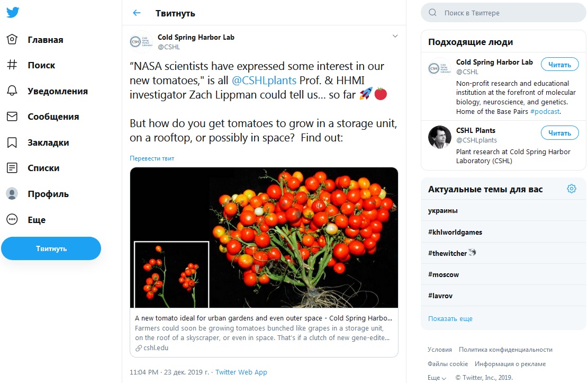Image resolution: width=588 pixels, height=383 pixels.
Task: Go back using the arrow icon
Action: tap(137, 13)
